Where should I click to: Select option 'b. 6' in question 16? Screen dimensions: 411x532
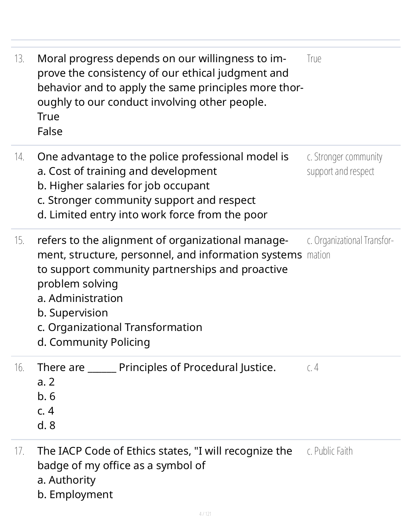[x=46, y=397]
